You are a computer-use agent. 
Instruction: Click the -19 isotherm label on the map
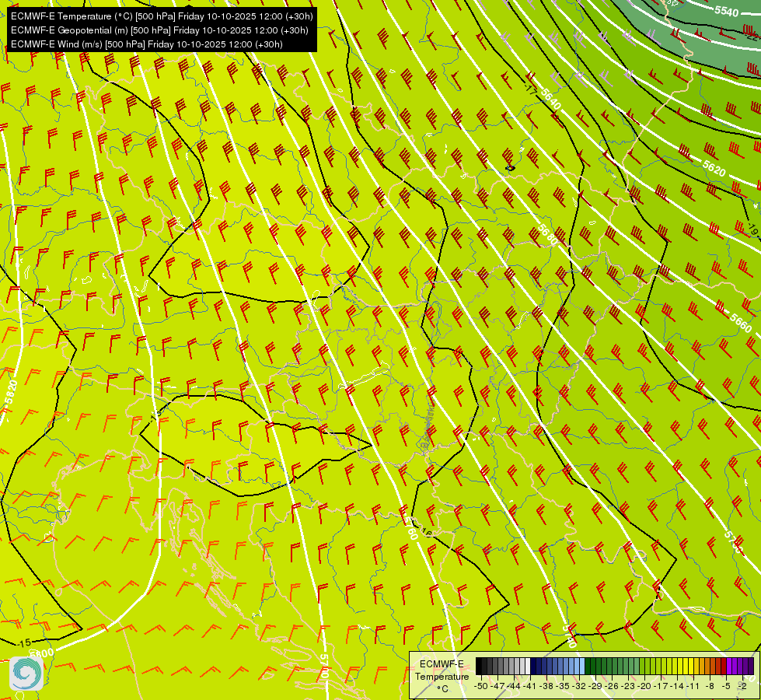pyautogui.click(x=753, y=229)
